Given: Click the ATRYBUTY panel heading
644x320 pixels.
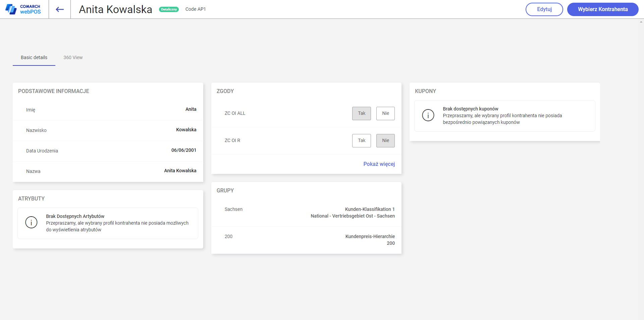Looking at the screenshot, I should [31, 199].
